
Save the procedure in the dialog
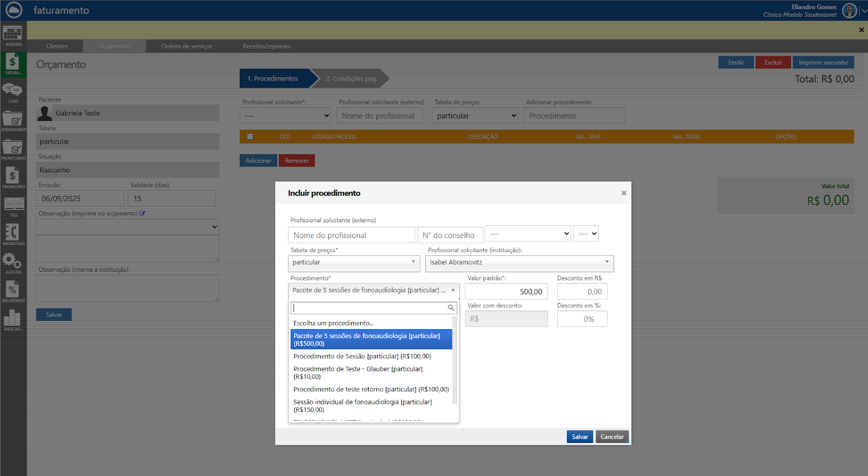tap(580, 437)
